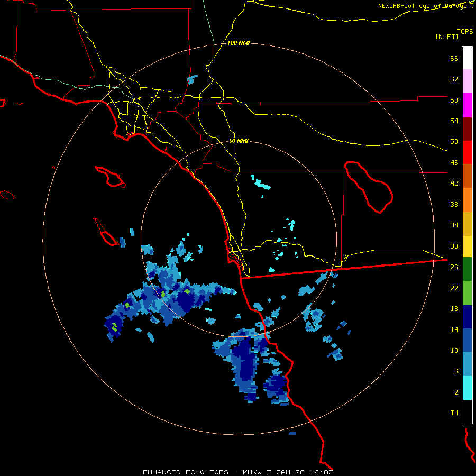Click the legend value "14"
476x476 pixels.
454,329
